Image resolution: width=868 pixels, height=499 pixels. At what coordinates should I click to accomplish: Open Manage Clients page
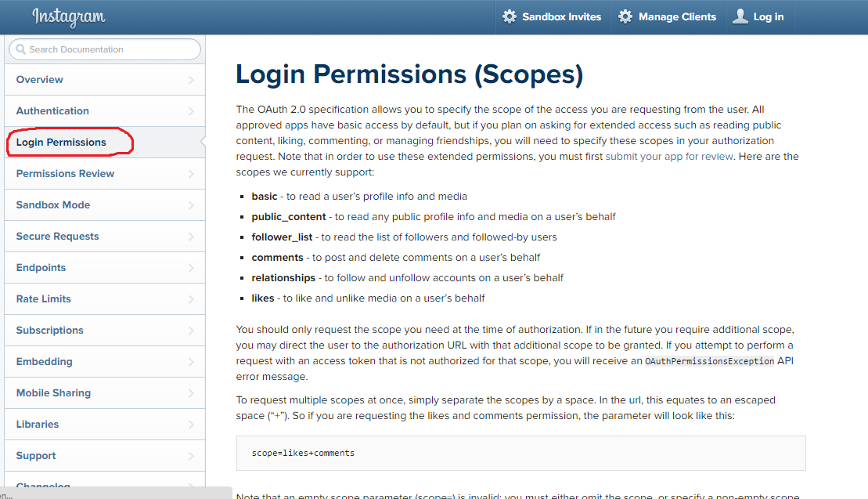pos(677,16)
